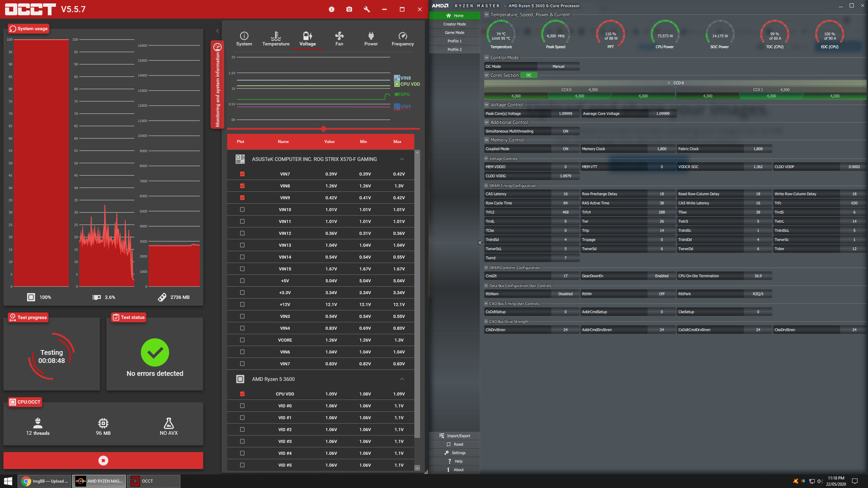Viewport: 868px width, 488px height.
Task: Collapse the Cores Section
Action: [487, 75]
